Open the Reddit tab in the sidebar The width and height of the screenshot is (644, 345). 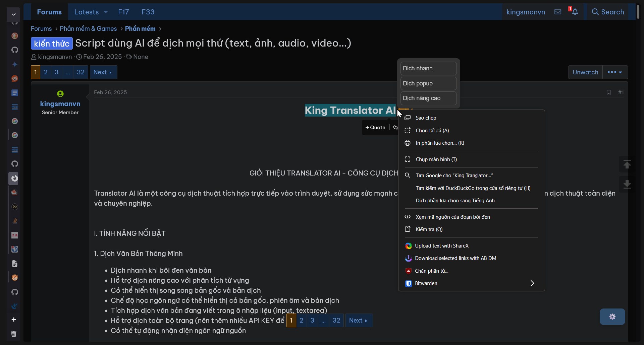(15, 78)
